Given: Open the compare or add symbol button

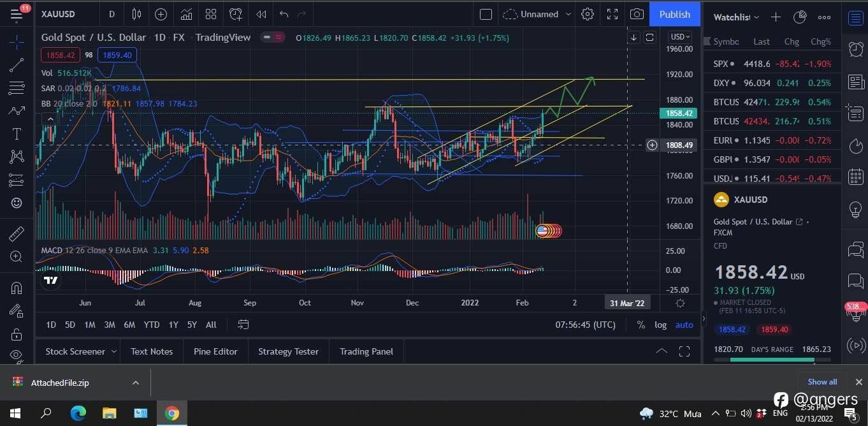Looking at the screenshot, I should (x=161, y=14).
